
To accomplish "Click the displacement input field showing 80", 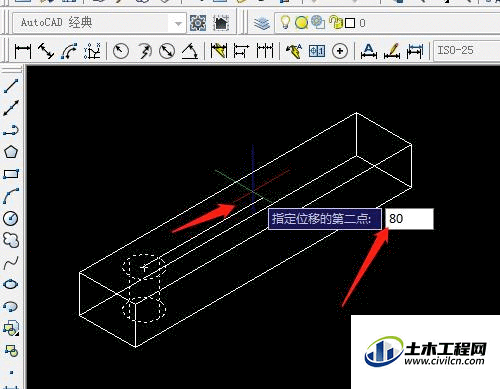I will pyautogui.click(x=409, y=219).
